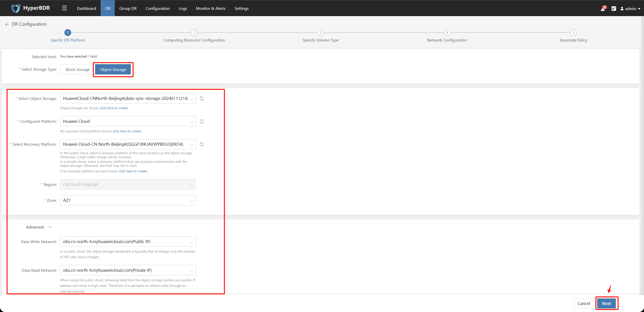Click step 3 Specify Volume Type
This screenshot has height=312, width=644.
[x=320, y=36]
